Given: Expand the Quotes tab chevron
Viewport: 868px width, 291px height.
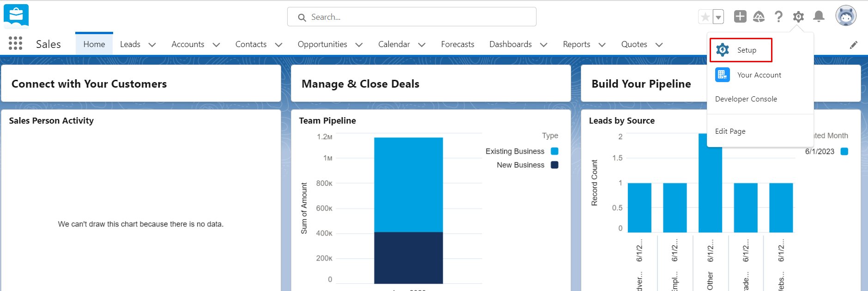Looking at the screenshot, I should click(x=659, y=45).
